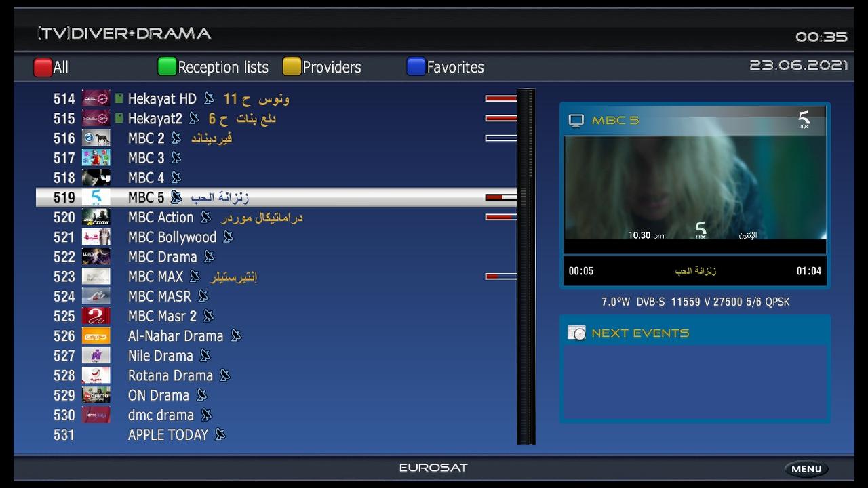Click the EUROSAT label in footer
This screenshot has width=868, height=488.
point(433,468)
